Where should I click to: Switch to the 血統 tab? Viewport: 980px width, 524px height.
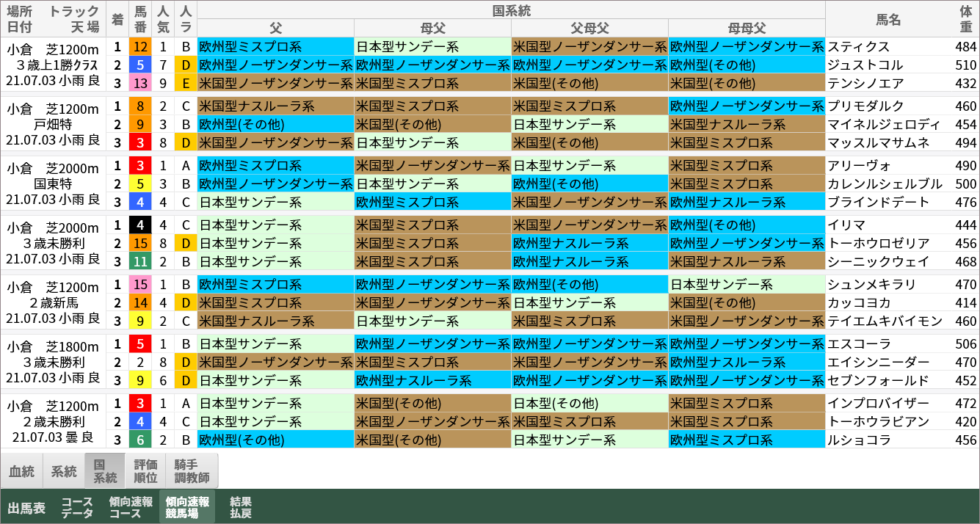pyautogui.click(x=22, y=471)
